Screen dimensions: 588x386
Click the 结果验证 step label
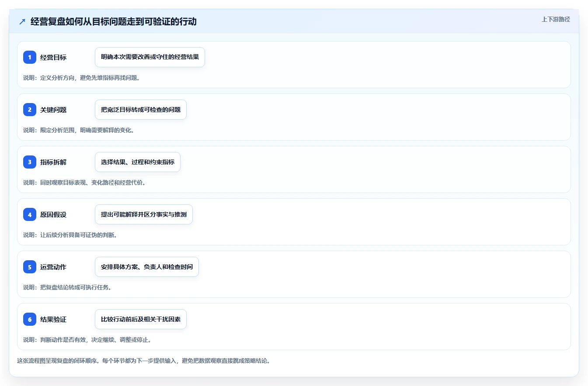(53, 319)
